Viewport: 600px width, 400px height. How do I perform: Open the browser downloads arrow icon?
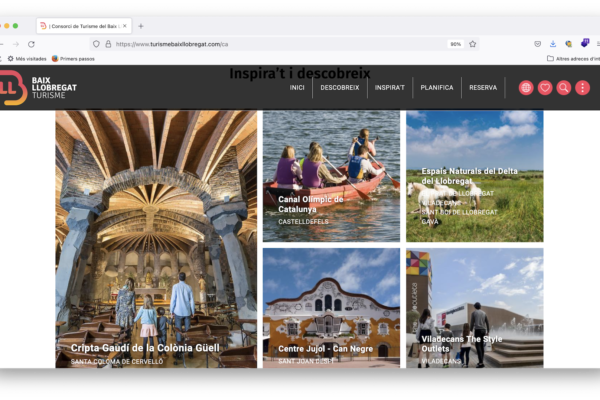coord(553,44)
